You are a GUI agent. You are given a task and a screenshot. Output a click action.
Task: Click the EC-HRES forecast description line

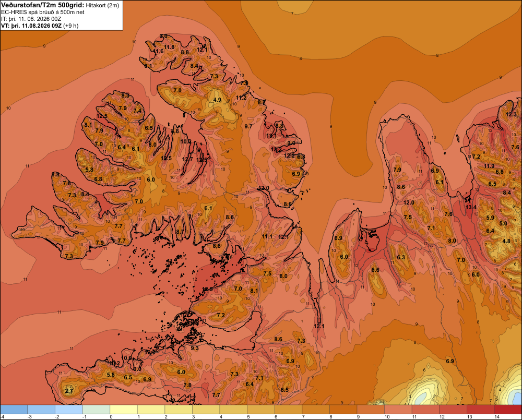[43, 12]
